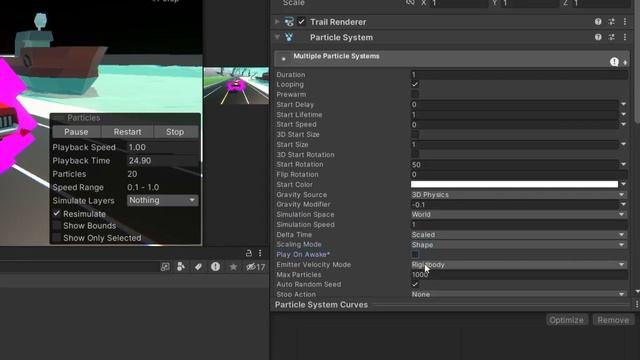Screen dimensions: 640x360
Task: Open Trail Renderer more options menu
Action: coord(625,22)
